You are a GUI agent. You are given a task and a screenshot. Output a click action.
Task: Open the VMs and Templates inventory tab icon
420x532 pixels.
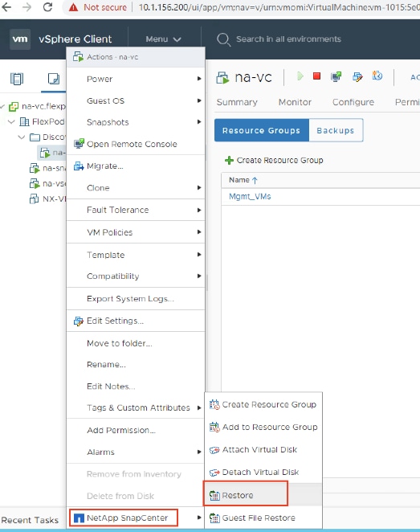(54, 79)
